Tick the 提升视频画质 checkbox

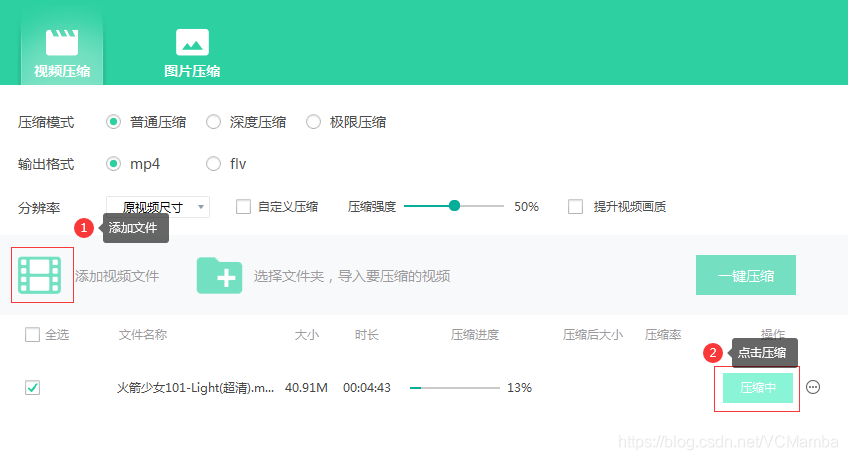click(575, 206)
